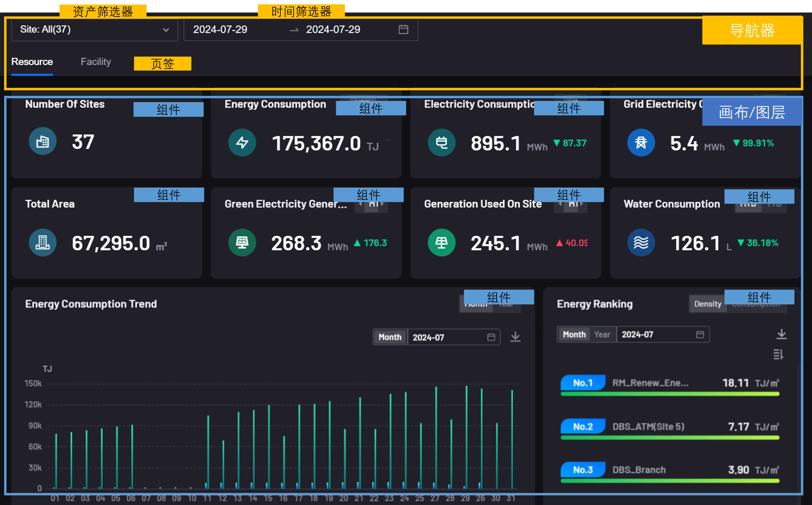
Task: Click the Number Of Sites value 37
Action: [83, 142]
